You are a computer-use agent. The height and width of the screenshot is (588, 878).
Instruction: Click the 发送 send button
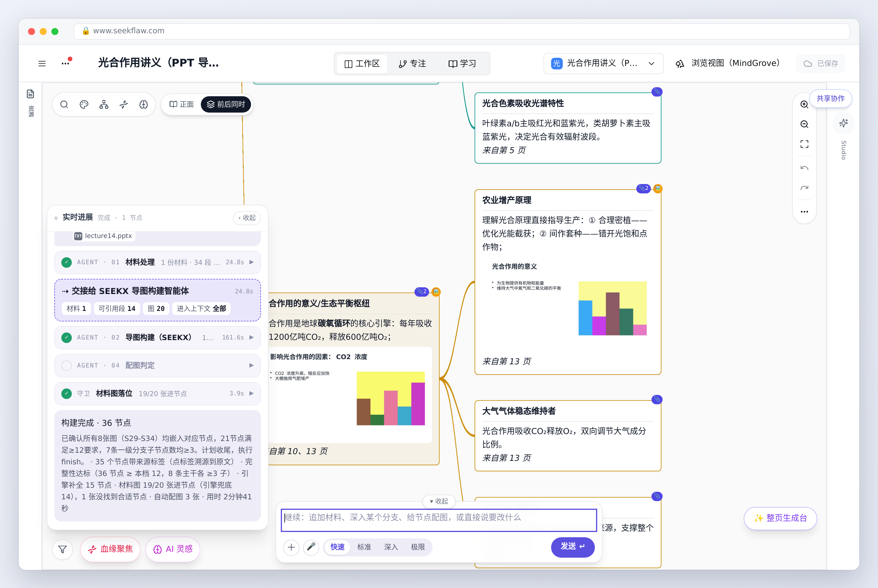click(573, 547)
